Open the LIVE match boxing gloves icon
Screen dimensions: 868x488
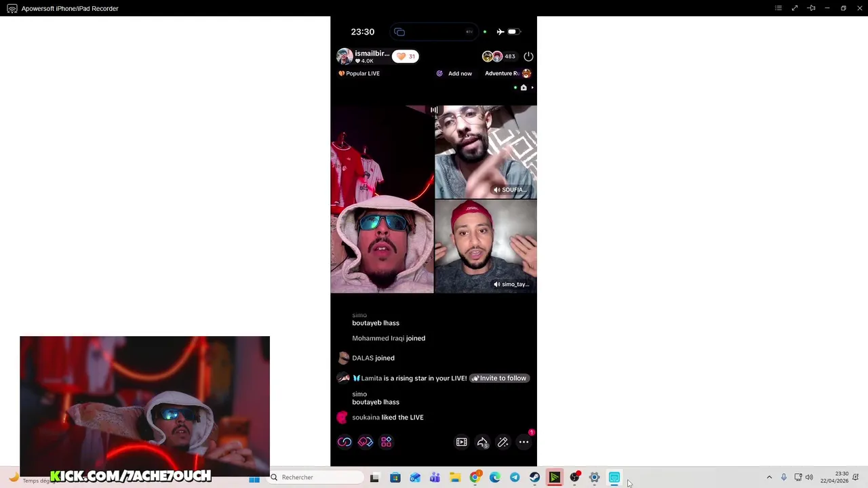click(x=366, y=442)
